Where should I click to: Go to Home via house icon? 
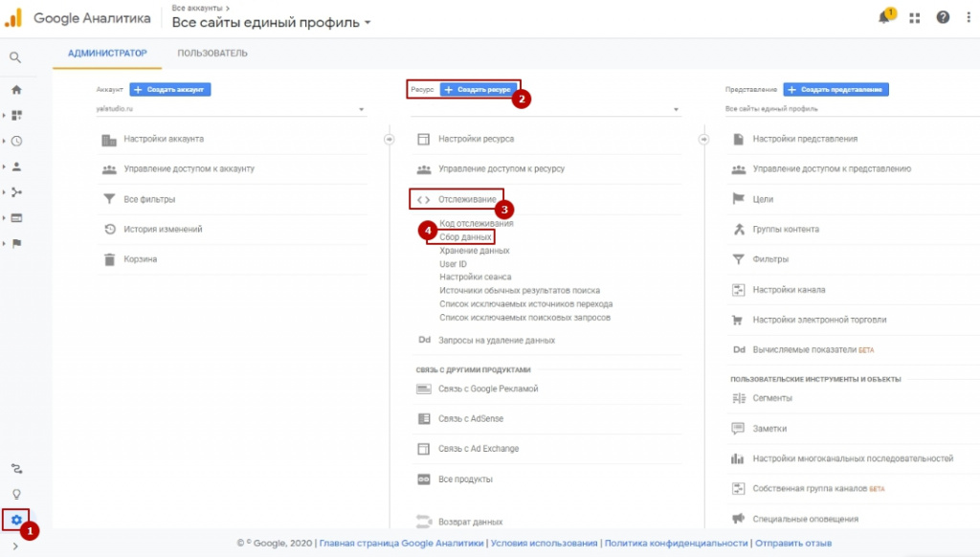16,89
